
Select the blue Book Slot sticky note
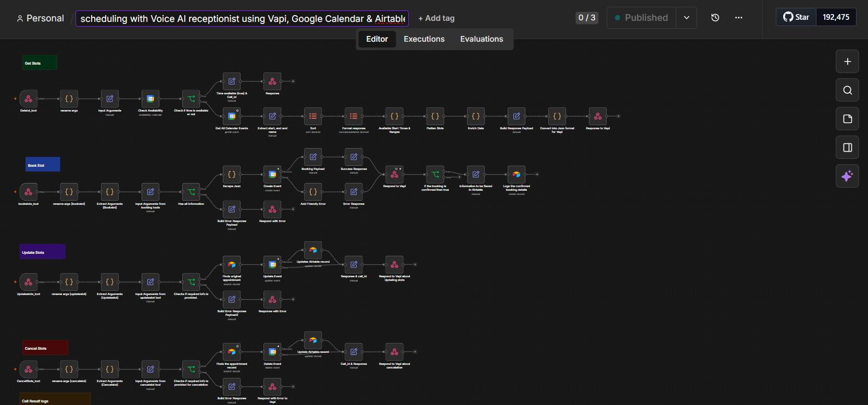(43, 164)
